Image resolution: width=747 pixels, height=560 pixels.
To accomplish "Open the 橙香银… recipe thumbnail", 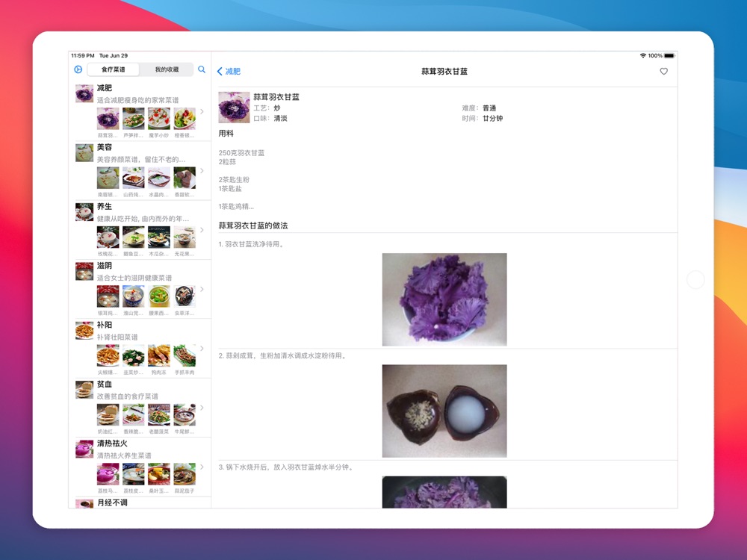I will [185, 119].
